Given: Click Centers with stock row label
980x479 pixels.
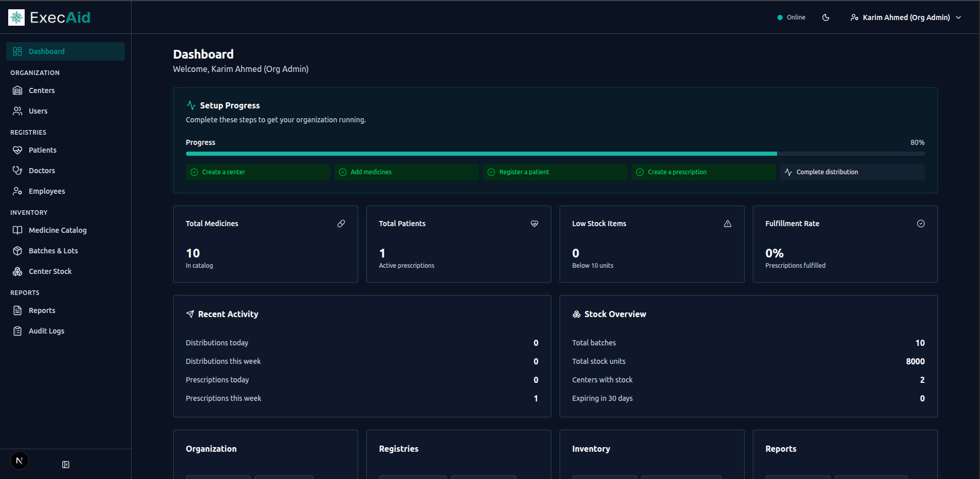Looking at the screenshot, I should click(x=602, y=380).
